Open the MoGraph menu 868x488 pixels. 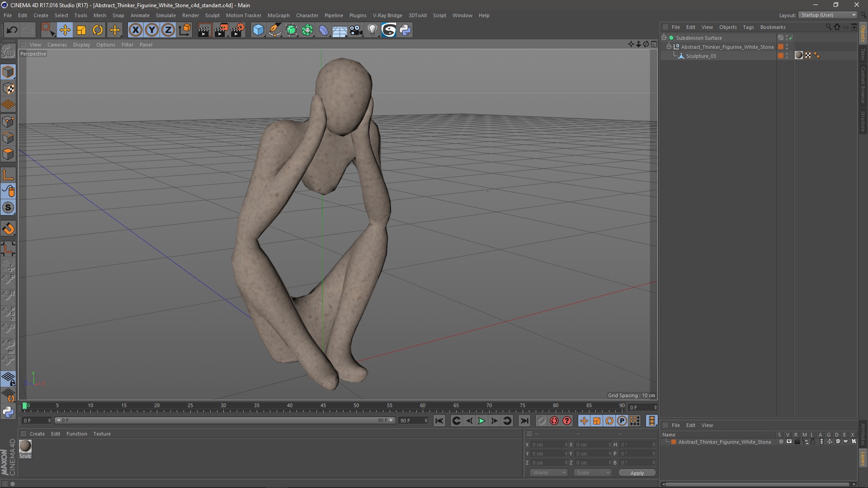click(x=278, y=15)
